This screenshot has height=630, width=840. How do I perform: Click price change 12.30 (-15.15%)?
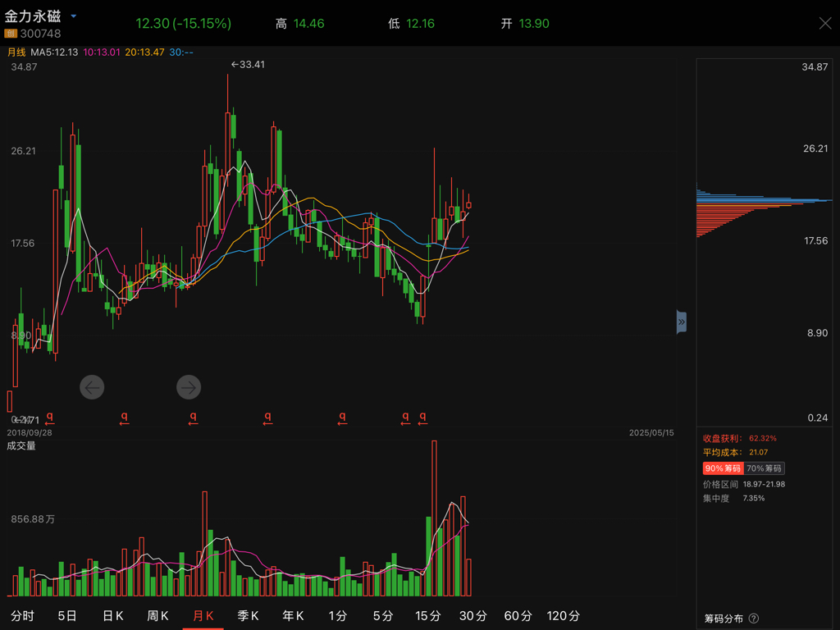pos(183,23)
